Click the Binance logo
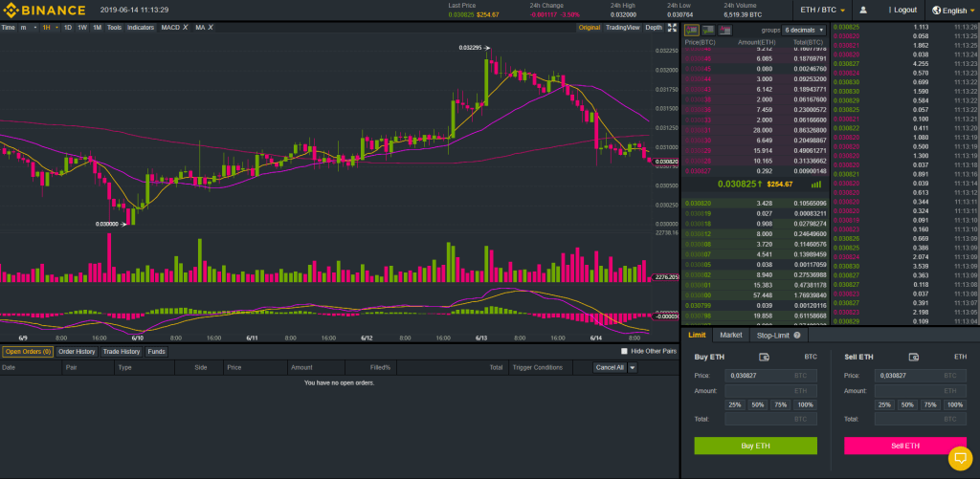Screen dimensions: 980x479 click(x=44, y=10)
